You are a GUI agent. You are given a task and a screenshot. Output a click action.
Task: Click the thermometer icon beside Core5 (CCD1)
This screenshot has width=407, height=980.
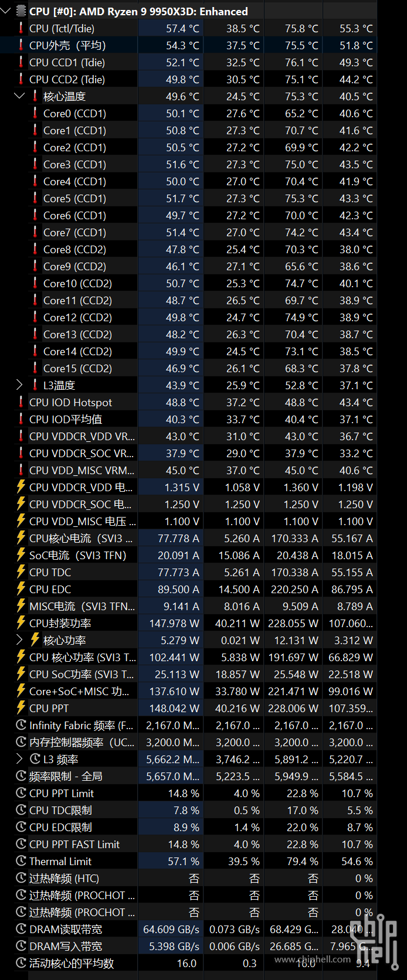click(35, 198)
